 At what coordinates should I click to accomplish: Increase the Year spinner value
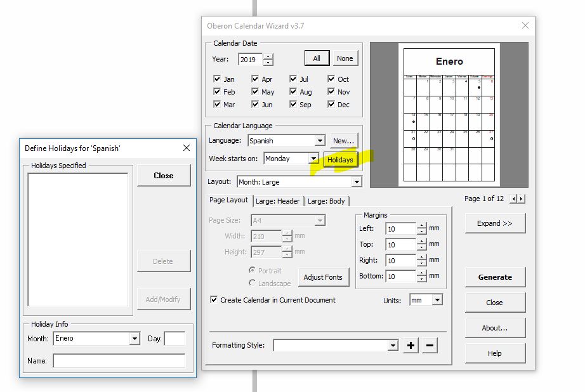[x=268, y=56]
